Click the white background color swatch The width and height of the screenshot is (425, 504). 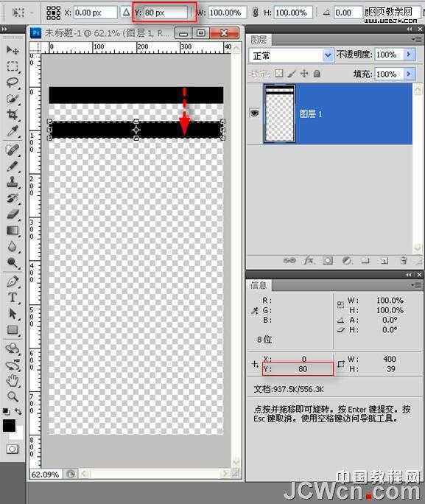click(x=18, y=435)
